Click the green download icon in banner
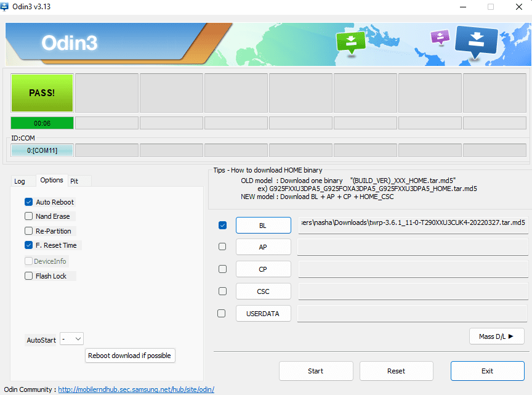This screenshot has width=532, height=395. (x=350, y=42)
